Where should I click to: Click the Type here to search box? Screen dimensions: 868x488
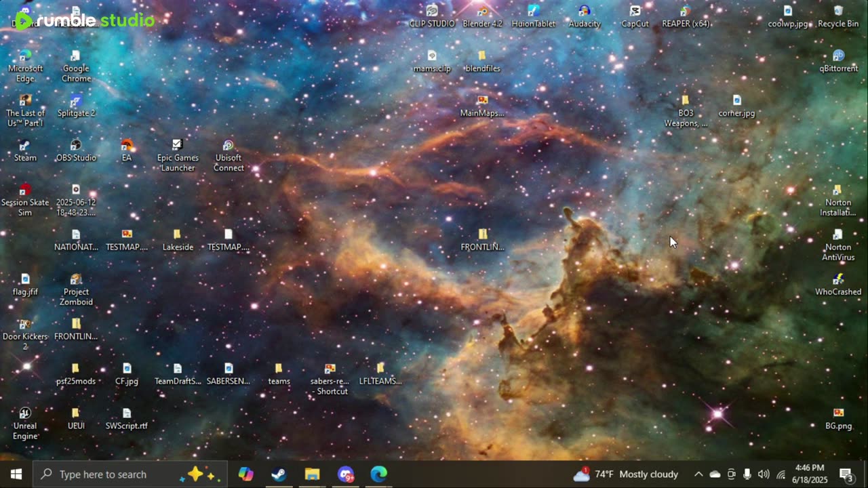pyautogui.click(x=130, y=474)
